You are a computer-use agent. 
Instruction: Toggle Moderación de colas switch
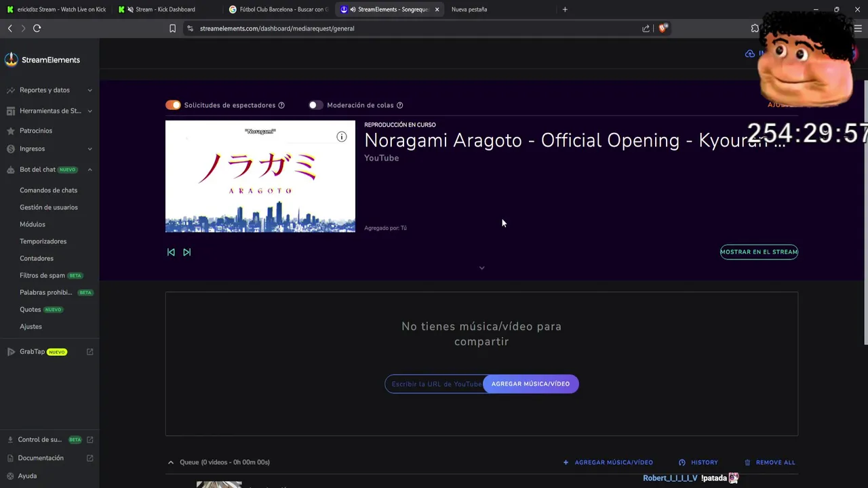tap(315, 105)
